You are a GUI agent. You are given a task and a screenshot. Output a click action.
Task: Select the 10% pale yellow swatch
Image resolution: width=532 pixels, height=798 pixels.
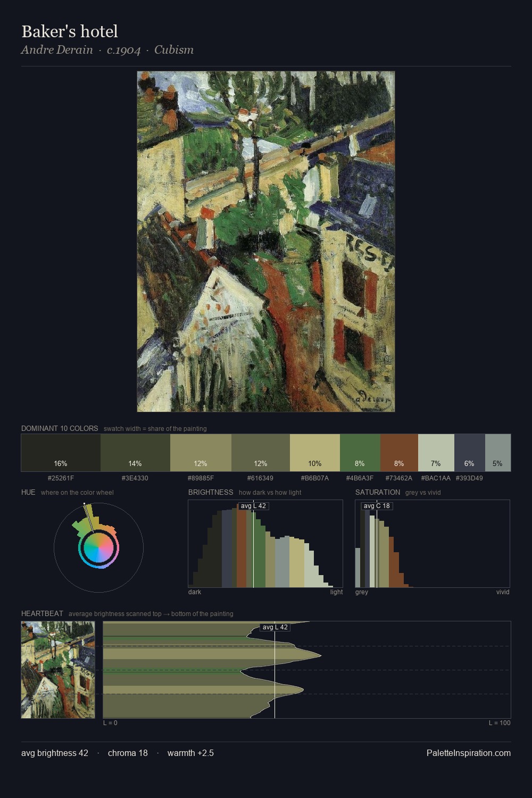pos(315,453)
